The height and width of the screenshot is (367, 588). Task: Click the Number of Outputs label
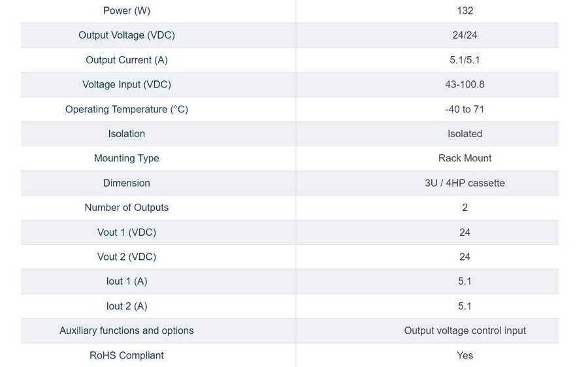127,208
